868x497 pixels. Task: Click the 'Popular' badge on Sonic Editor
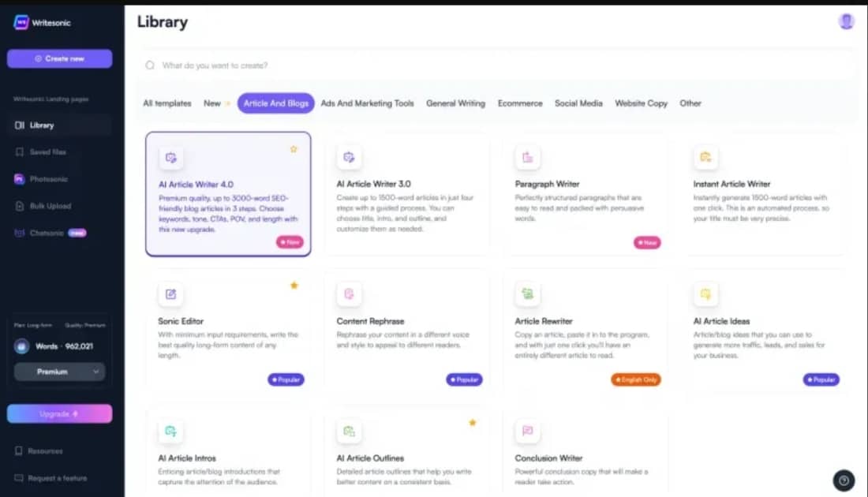click(286, 379)
